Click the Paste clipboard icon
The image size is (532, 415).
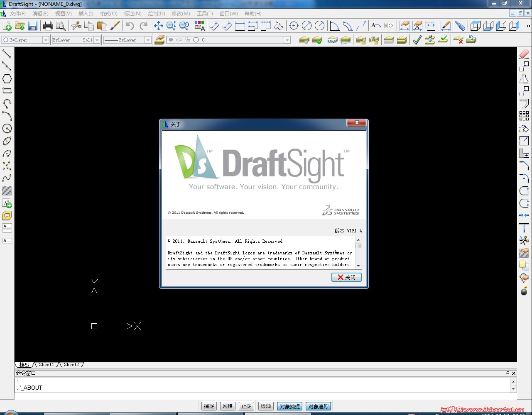102,26
